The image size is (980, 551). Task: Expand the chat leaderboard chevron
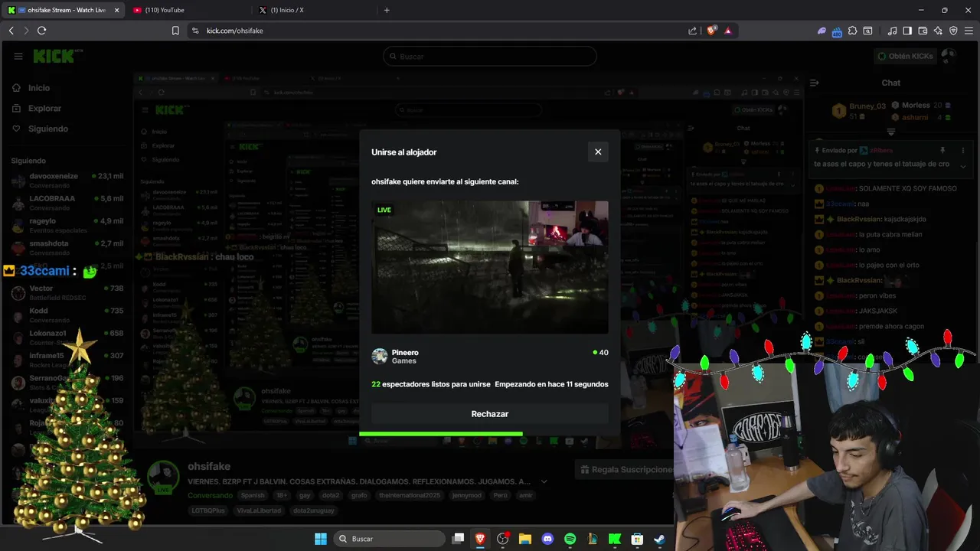pyautogui.click(x=890, y=132)
